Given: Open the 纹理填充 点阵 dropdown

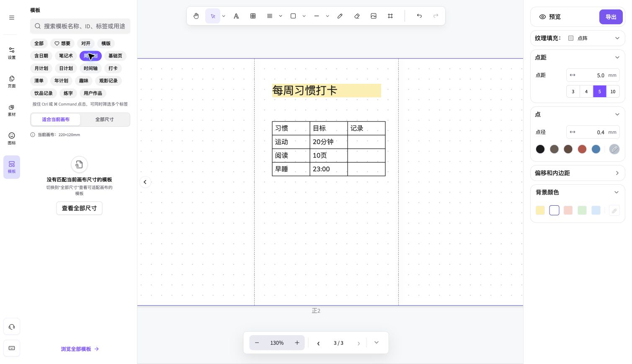Looking at the screenshot, I should click(x=594, y=38).
